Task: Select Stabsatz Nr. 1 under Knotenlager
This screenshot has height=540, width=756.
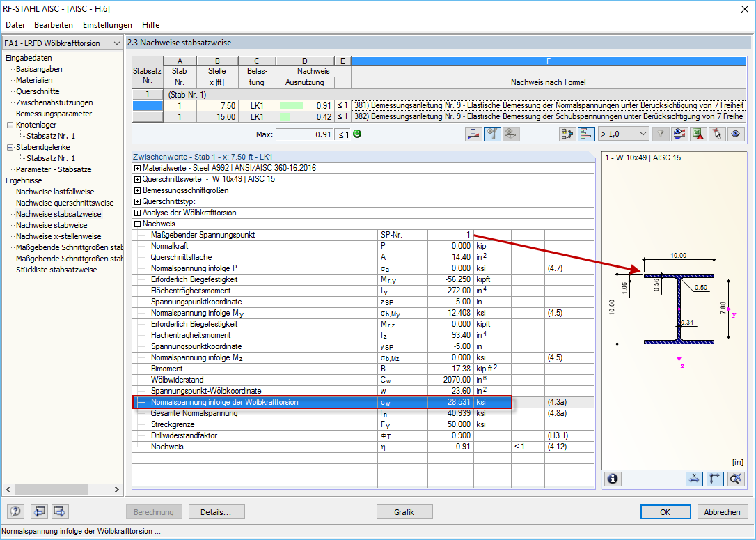Action: [51, 136]
